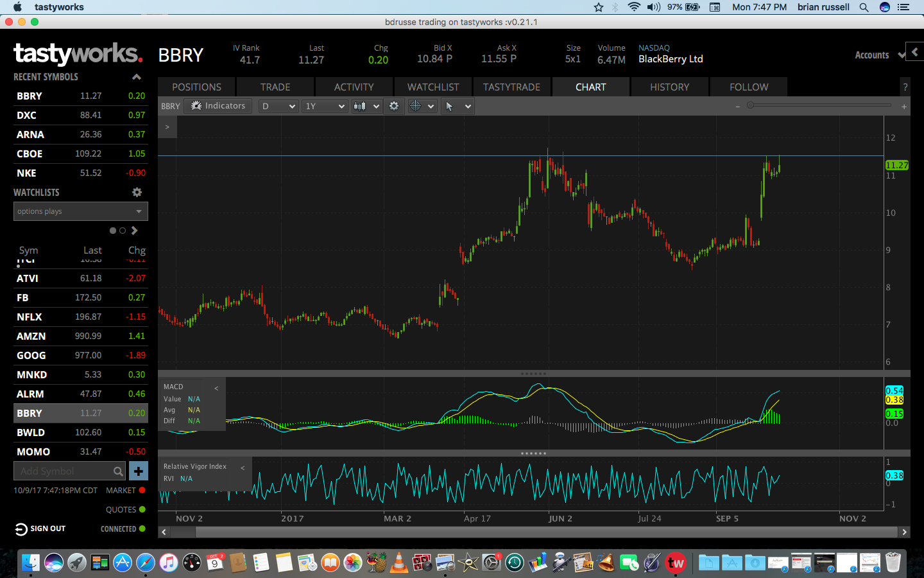Switch to the Watchlist tab
This screenshot has height=578, width=924.
point(433,87)
